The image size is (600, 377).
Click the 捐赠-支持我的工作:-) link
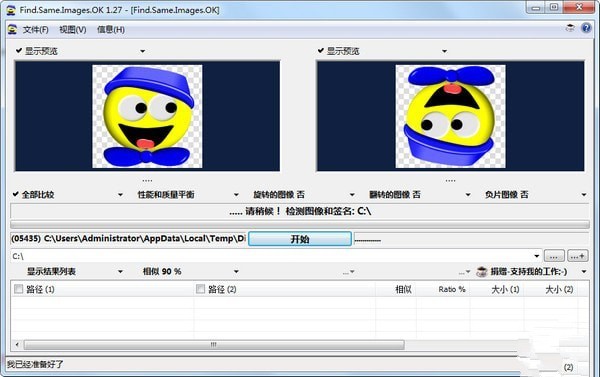pos(528,272)
